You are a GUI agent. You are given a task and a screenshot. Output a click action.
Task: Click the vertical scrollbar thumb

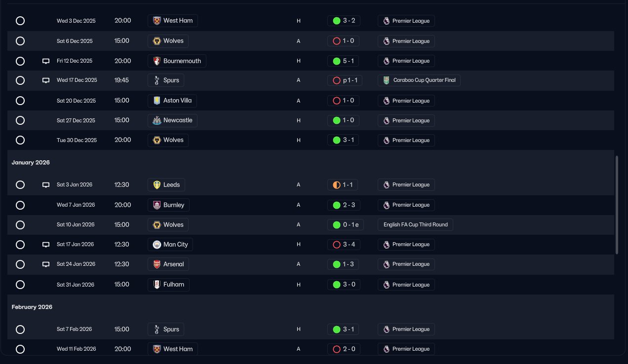[617, 205]
